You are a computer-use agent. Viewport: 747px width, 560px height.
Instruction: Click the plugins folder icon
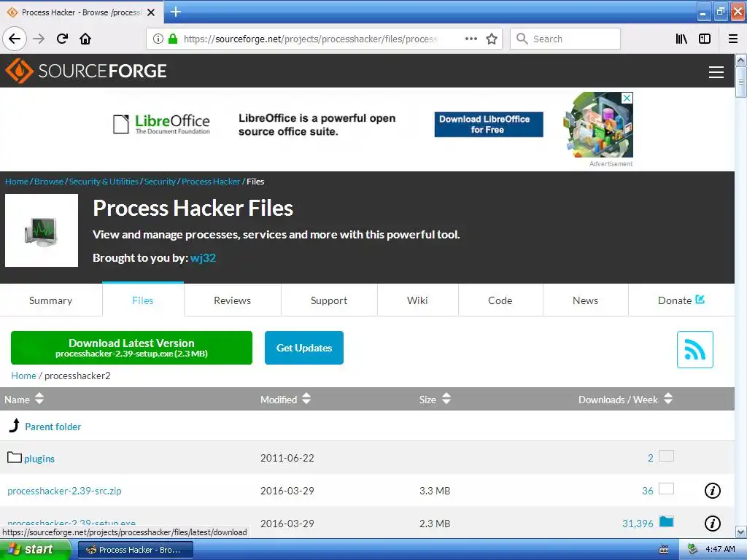click(x=15, y=458)
